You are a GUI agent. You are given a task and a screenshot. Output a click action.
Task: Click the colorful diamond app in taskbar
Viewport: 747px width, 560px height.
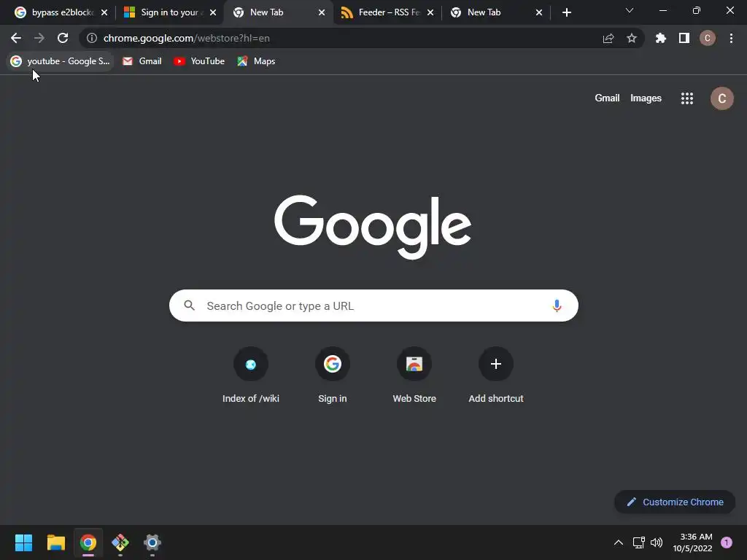pyautogui.click(x=120, y=542)
